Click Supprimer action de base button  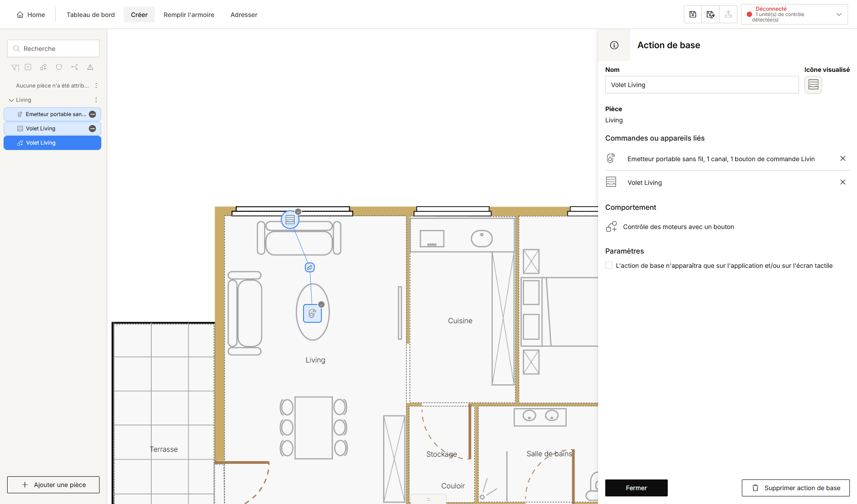[795, 488]
